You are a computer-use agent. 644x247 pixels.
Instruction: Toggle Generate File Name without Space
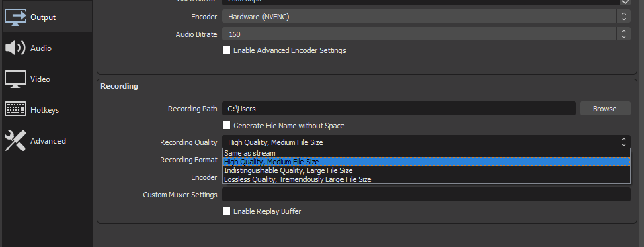point(226,125)
